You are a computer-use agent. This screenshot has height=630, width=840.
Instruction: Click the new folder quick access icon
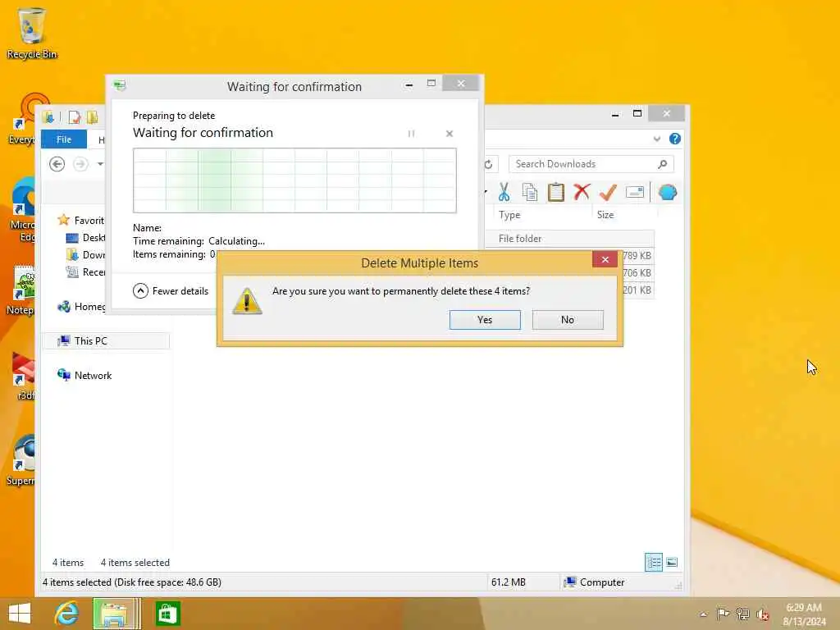92,116
